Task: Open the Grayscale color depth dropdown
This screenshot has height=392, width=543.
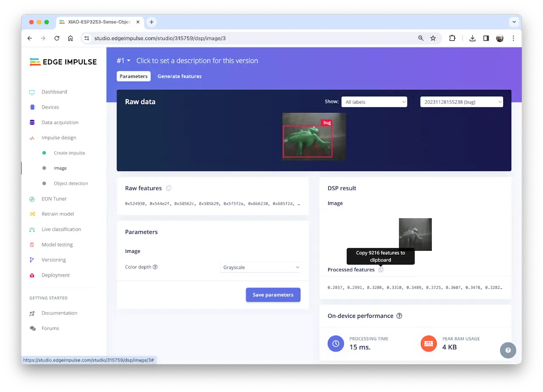Action: [260, 267]
